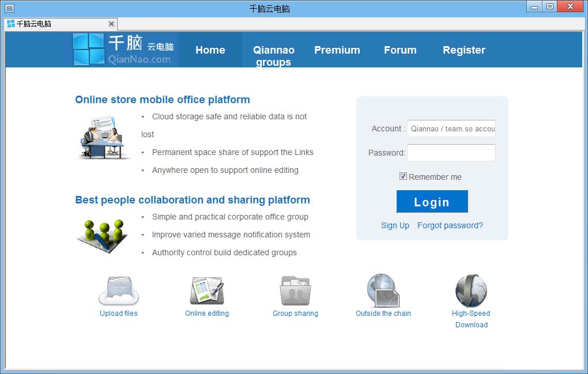Navigate to the Premium page
588x374 pixels.
[x=337, y=50]
